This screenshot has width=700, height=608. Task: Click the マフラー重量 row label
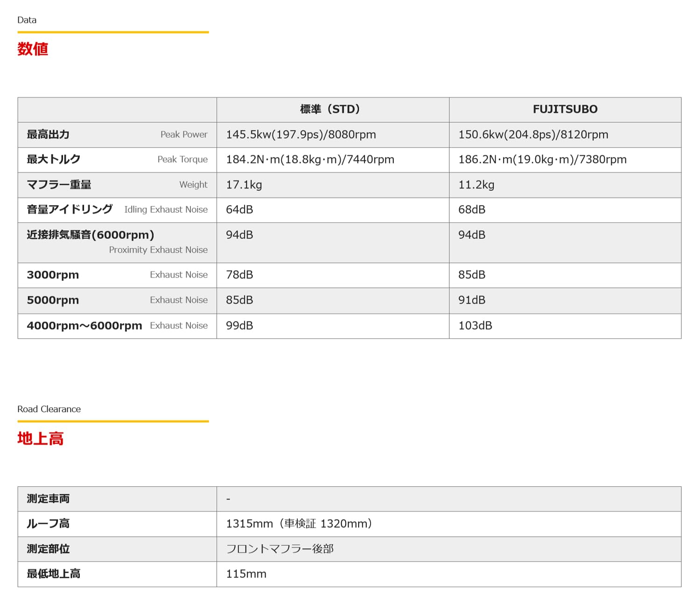[59, 184]
